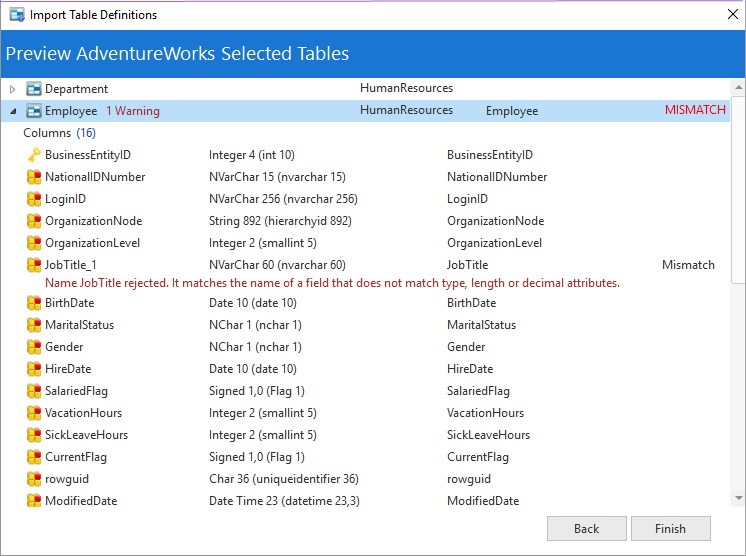Click the column icon next to HireDate
This screenshot has width=746, height=556.
(34, 369)
